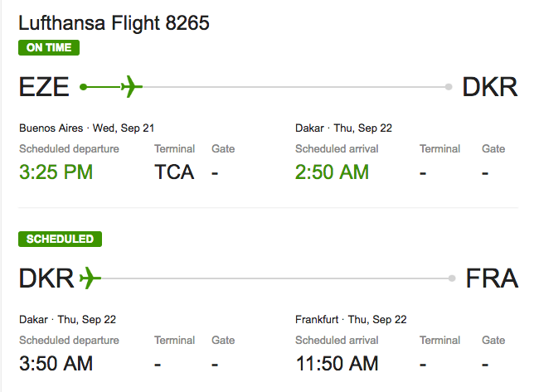Click the ON TIME status badge
Screen dimensions: 534x392
pyautogui.click(x=49, y=47)
